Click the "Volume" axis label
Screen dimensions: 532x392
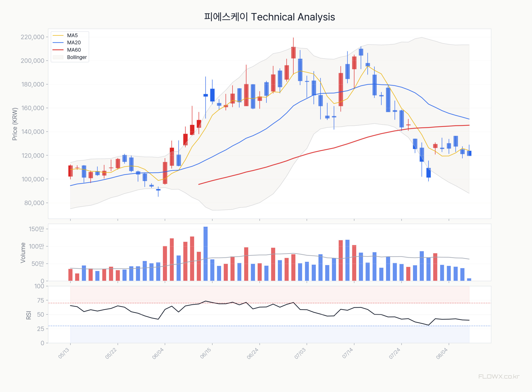coord(23,252)
